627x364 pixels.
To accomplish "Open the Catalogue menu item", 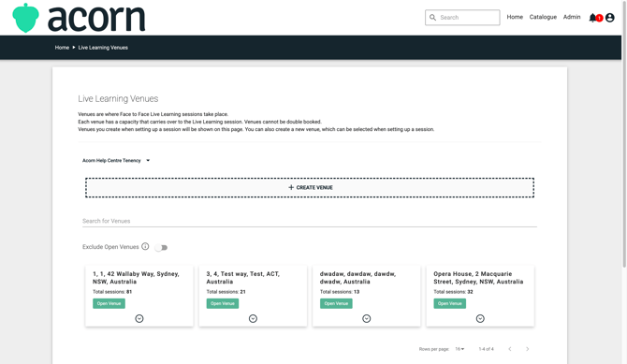I will [543, 17].
